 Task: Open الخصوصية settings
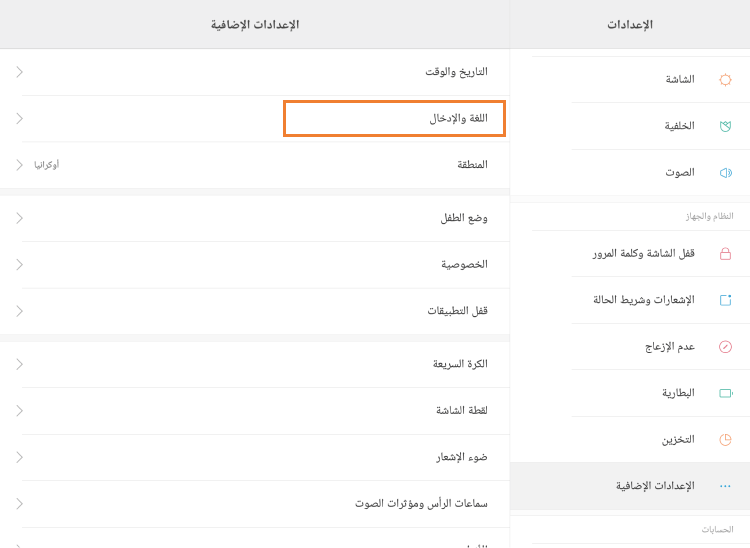(255, 264)
